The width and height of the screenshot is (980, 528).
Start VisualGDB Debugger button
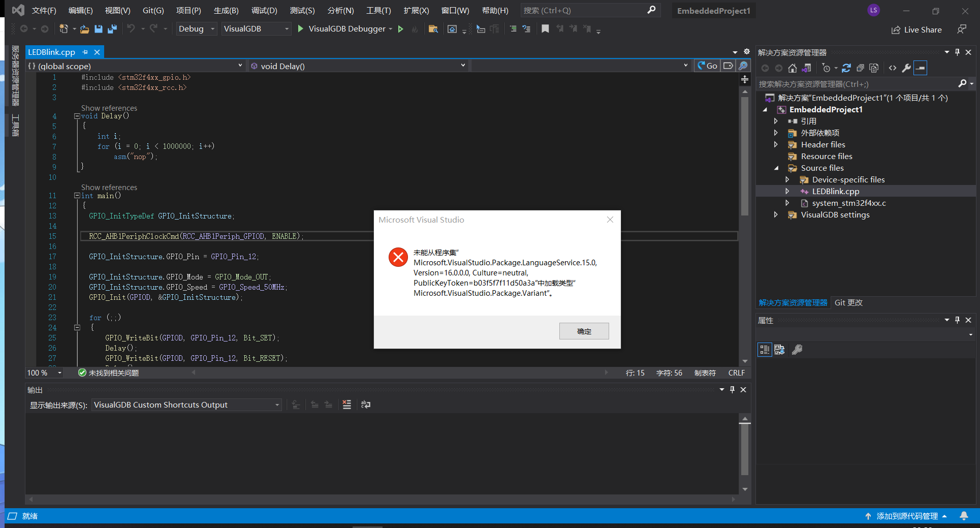tap(344, 29)
